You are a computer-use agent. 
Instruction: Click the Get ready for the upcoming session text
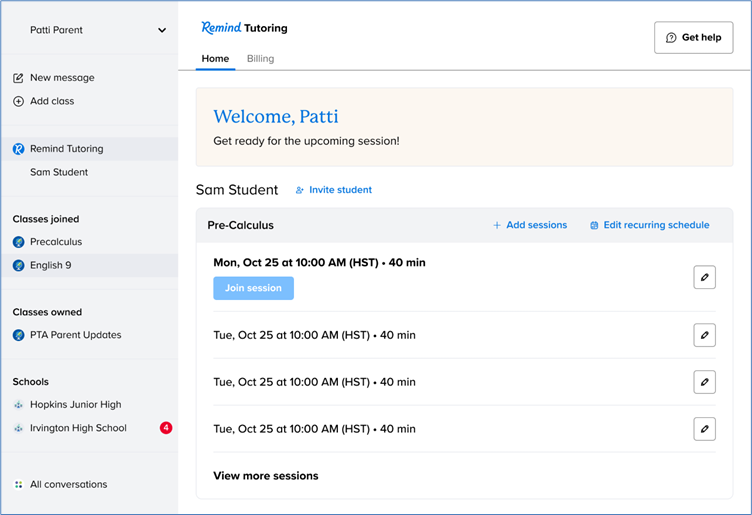tap(306, 141)
